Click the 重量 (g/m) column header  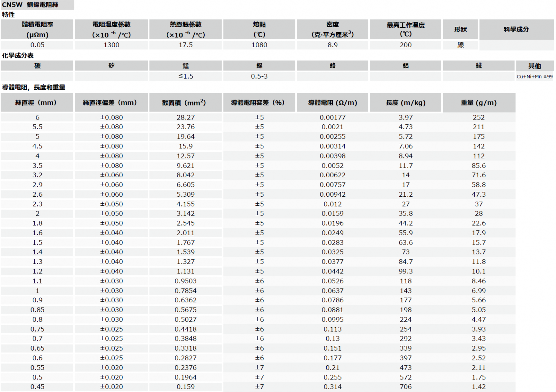[x=479, y=103]
